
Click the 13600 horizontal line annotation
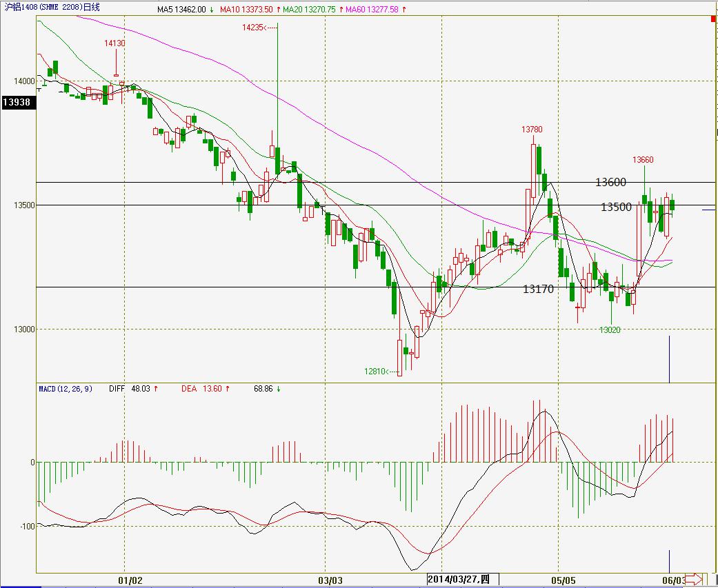pos(610,182)
